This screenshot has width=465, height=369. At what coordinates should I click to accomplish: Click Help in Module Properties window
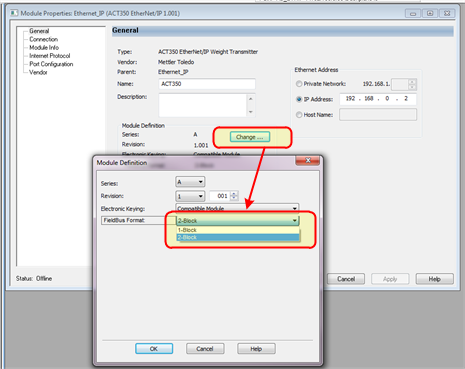tap(435, 279)
